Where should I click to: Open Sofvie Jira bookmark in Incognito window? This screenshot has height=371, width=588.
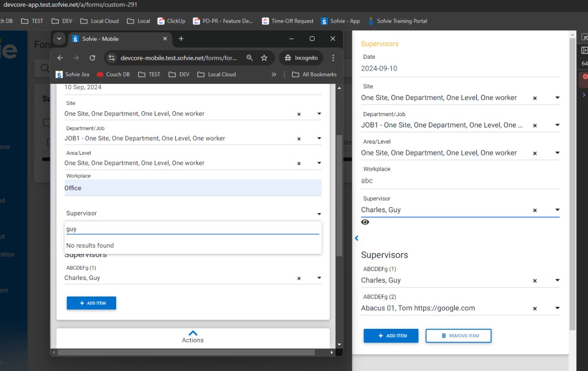coord(73,74)
